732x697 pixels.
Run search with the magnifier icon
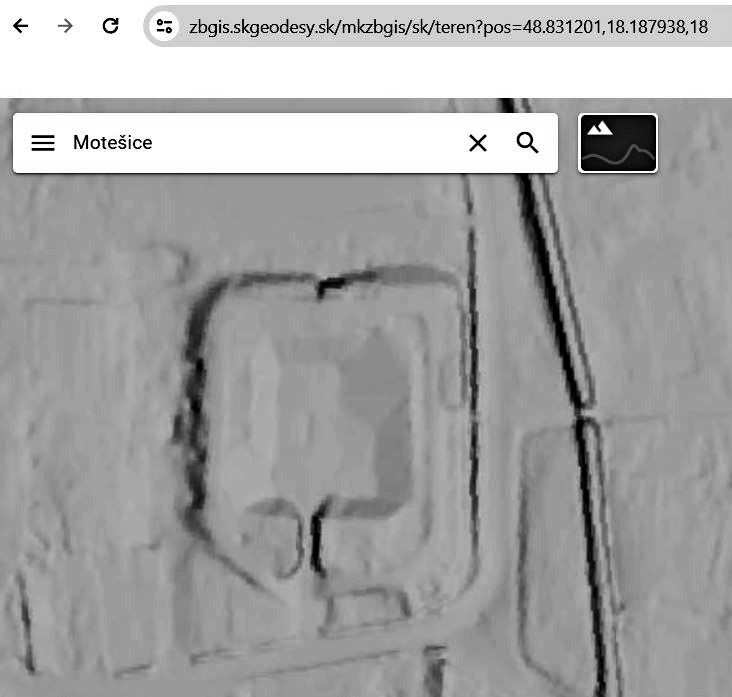coord(527,143)
